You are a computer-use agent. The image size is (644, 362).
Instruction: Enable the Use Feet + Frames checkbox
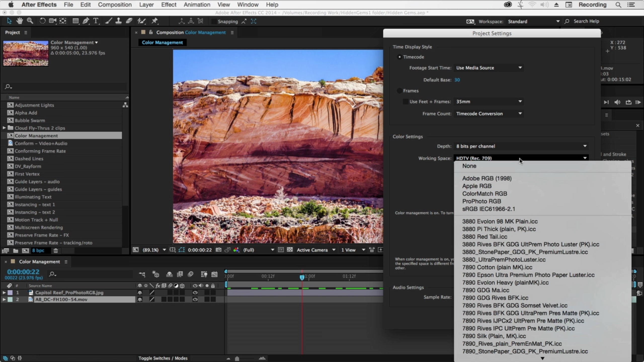tap(405, 102)
